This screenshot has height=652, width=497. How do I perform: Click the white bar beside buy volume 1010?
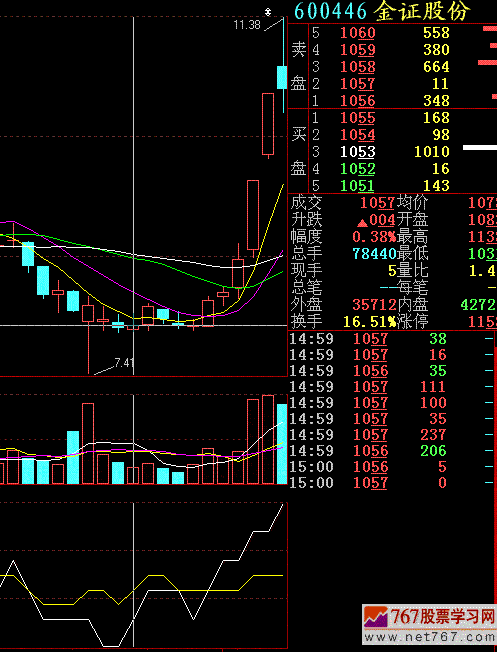click(480, 148)
